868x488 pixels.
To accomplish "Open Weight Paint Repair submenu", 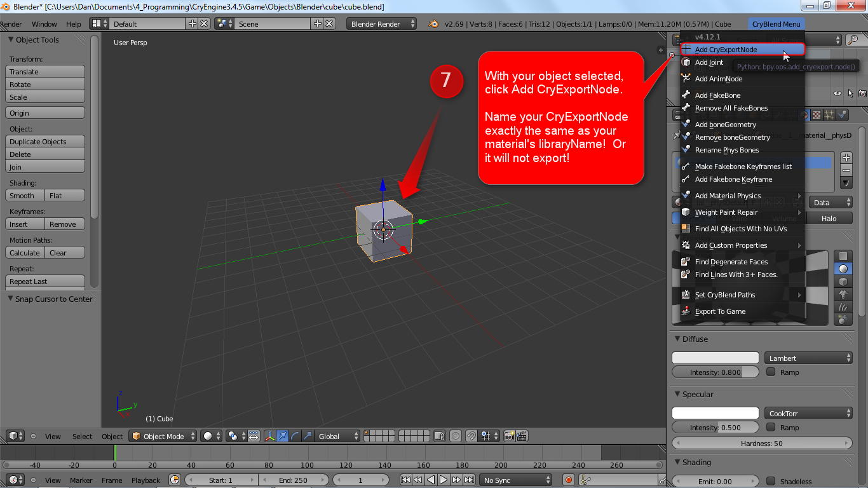I will [x=742, y=212].
